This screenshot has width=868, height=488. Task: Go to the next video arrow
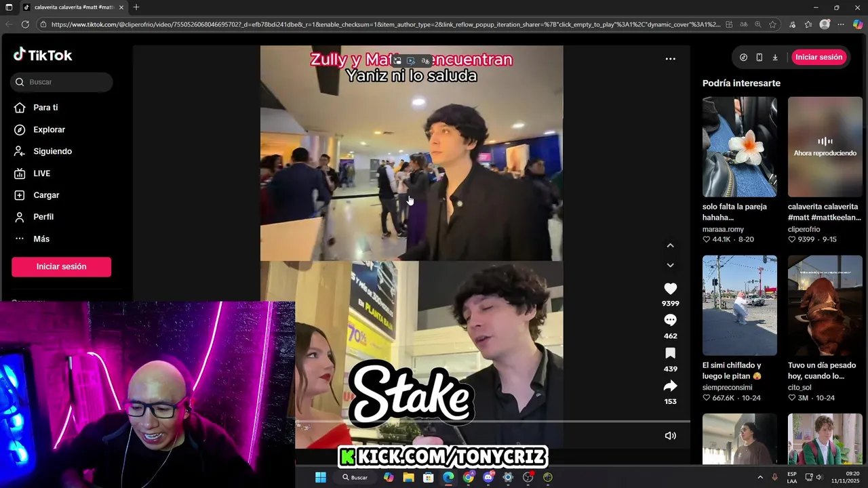click(670, 265)
